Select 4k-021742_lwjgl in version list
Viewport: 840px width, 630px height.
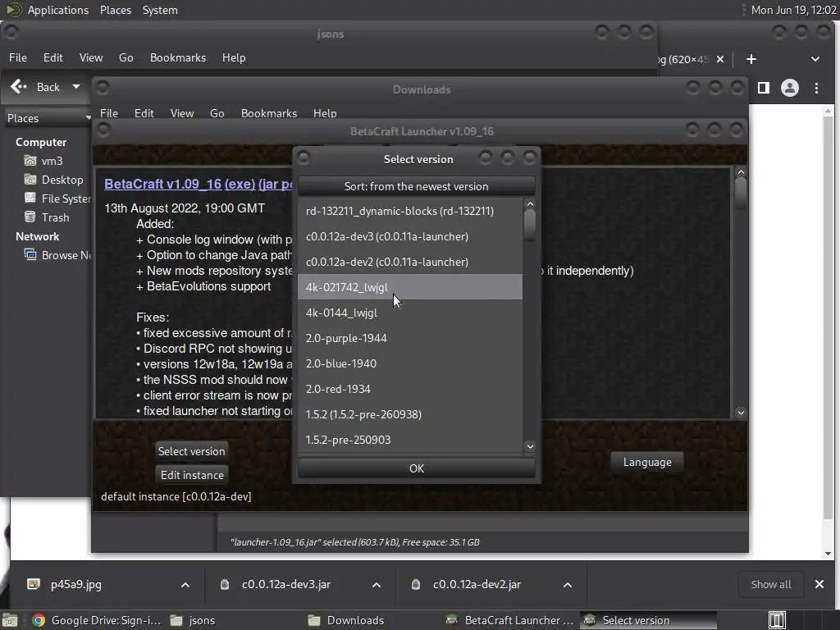click(410, 287)
